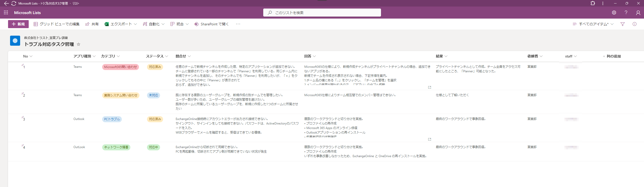Click the help question mark icon

pos(626,13)
